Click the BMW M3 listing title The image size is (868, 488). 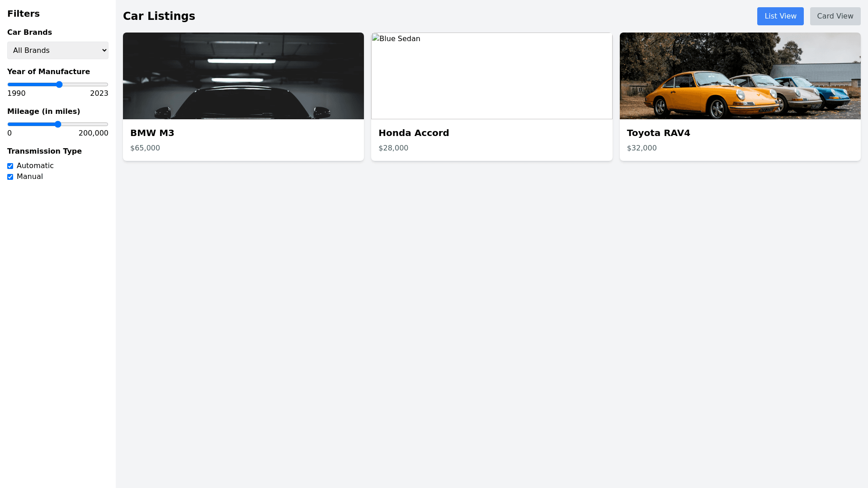pyautogui.click(x=152, y=133)
